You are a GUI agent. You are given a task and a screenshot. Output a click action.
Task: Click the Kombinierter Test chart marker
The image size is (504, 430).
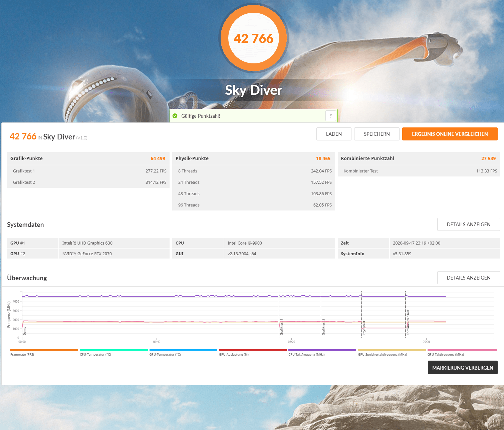(408, 322)
